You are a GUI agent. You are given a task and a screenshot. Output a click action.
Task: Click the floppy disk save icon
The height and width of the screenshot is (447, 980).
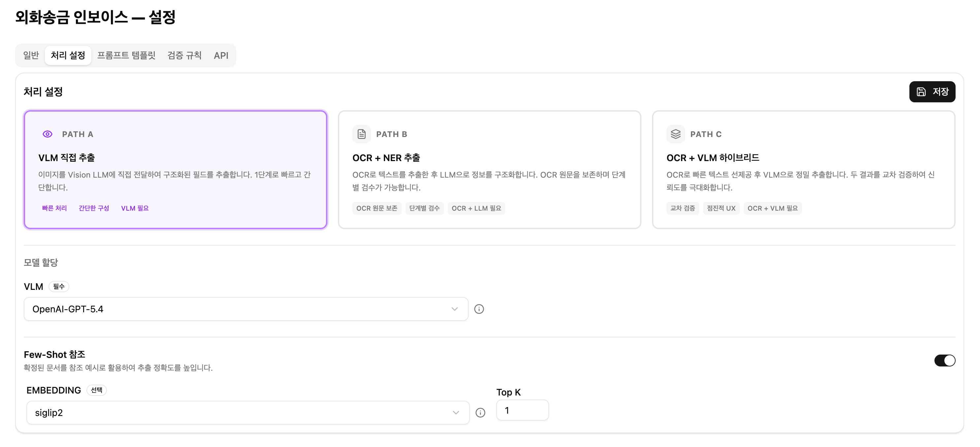tap(921, 92)
